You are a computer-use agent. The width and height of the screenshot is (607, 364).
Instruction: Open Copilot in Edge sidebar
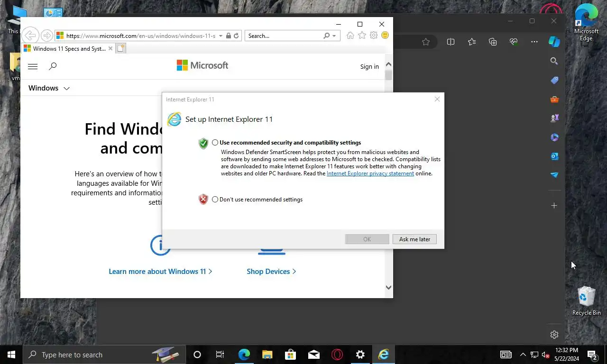point(554,42)
